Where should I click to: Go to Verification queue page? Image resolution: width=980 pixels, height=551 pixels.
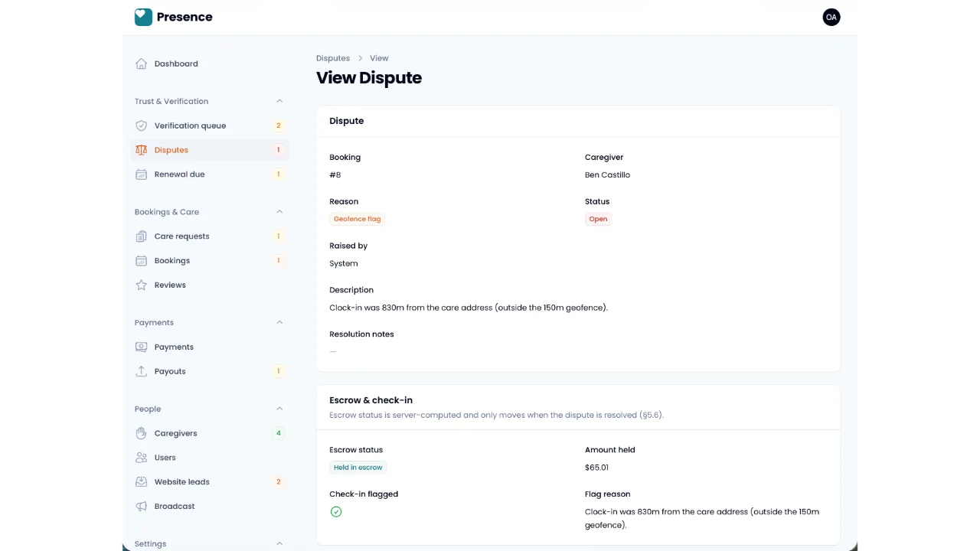point(211,126)
